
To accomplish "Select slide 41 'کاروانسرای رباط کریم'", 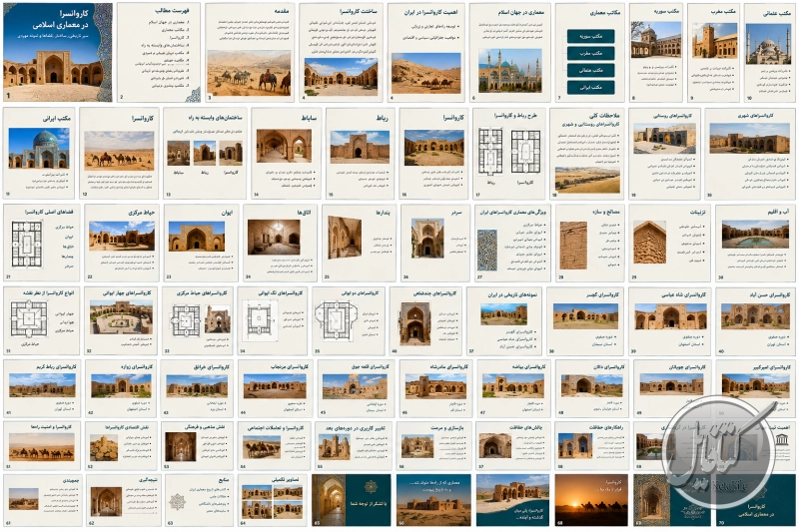I will point(41,388).
